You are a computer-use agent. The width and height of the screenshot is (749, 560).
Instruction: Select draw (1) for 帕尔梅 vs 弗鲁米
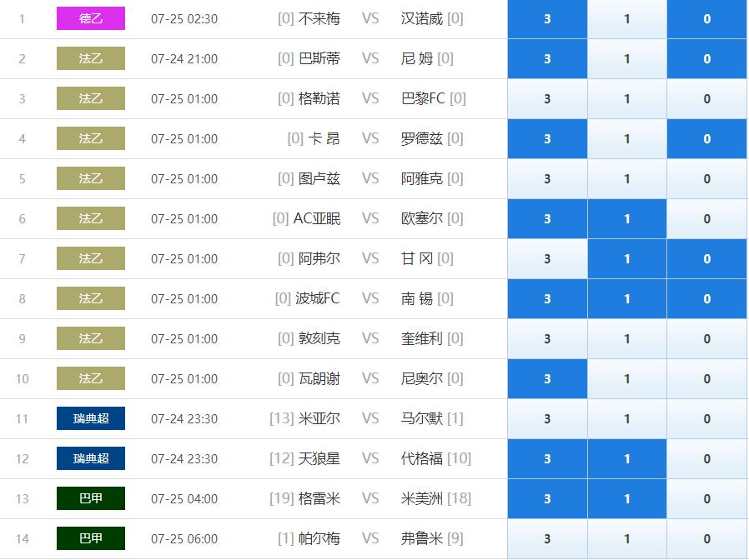[626, 539]
